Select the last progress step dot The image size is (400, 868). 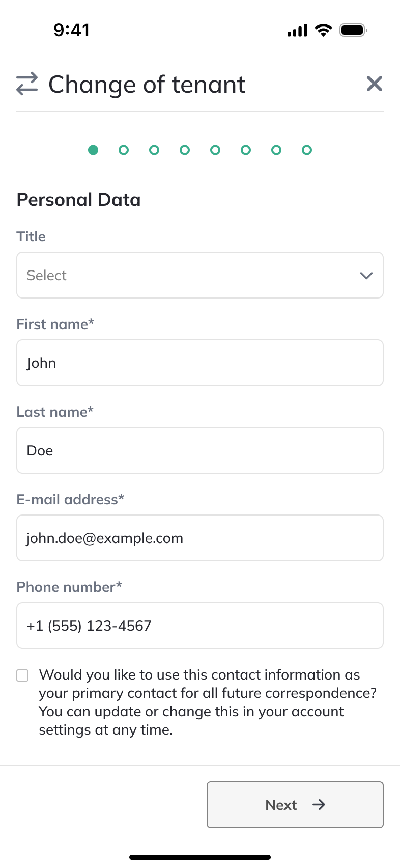pyautogui.click(x=307, y=150)
